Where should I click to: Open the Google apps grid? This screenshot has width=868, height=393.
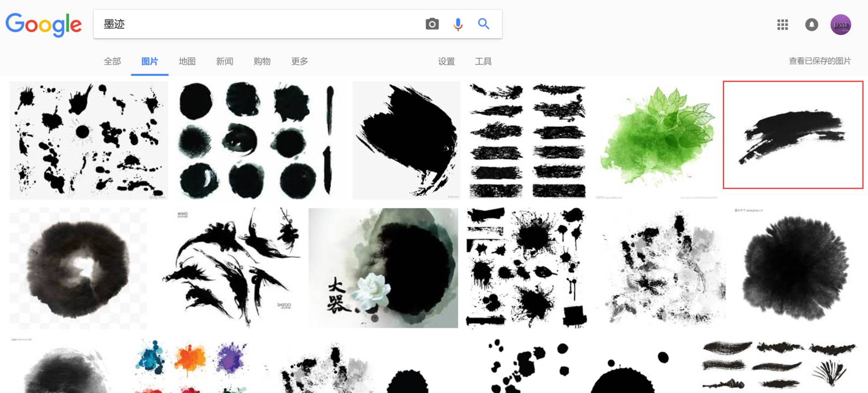(783, 24)
